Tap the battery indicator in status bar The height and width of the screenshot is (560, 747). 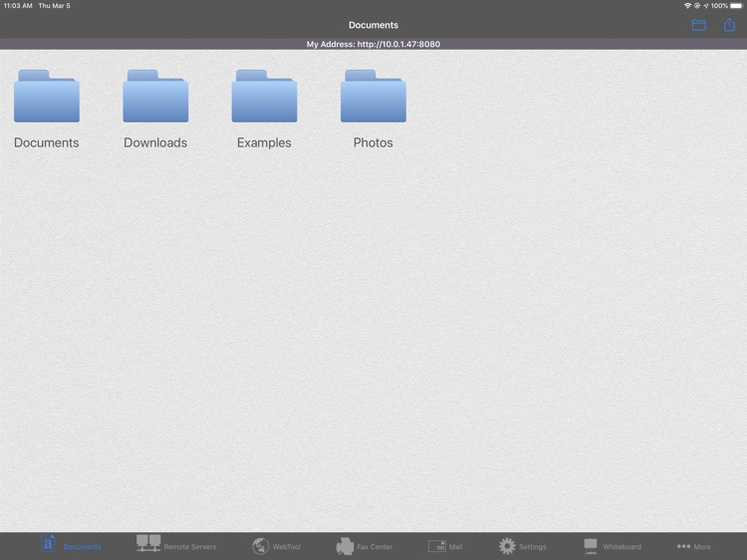[x=736, y=6]
